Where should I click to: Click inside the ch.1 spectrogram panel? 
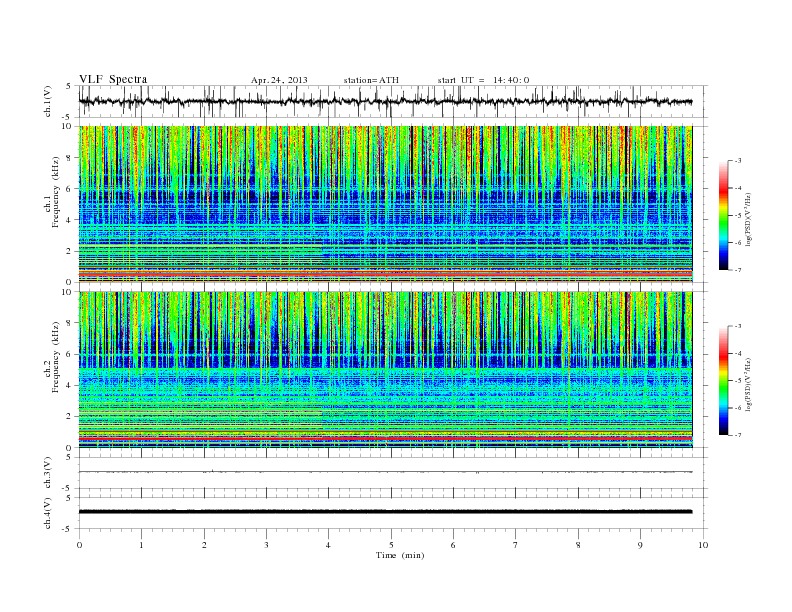(386, 204)
